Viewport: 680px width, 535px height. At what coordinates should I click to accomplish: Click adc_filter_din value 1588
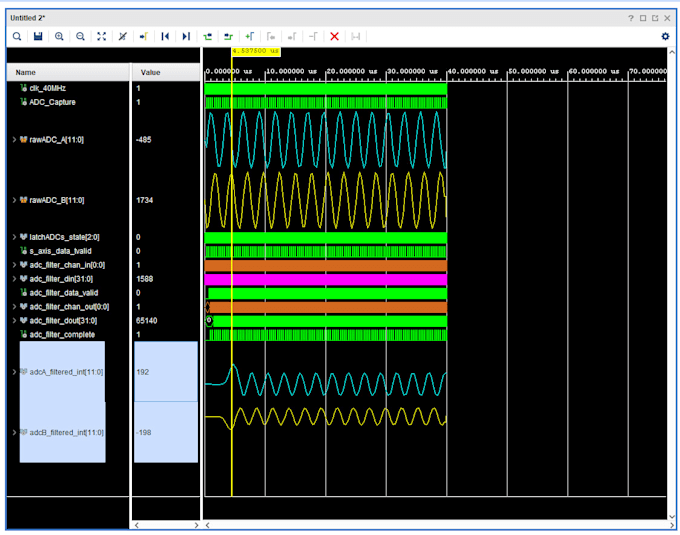pyautogui.click(x=144, y=279)
